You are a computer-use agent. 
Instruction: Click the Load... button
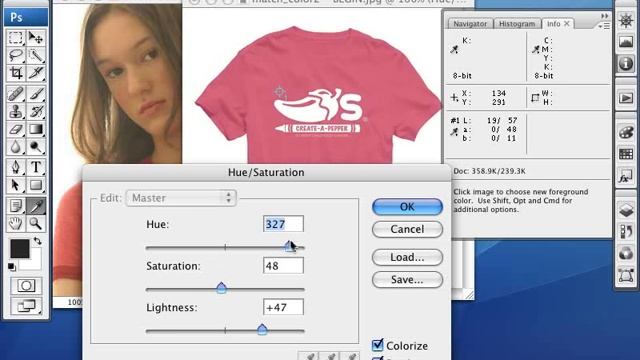pyautogui.click(x=407, y=257)
